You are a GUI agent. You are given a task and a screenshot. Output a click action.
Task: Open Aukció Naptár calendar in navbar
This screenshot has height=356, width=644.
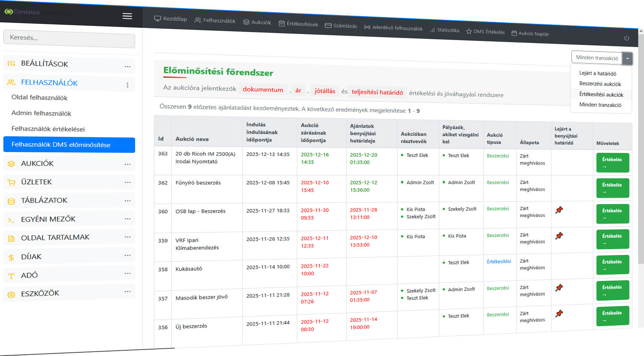pyautogui.click(x=530, y=34)
